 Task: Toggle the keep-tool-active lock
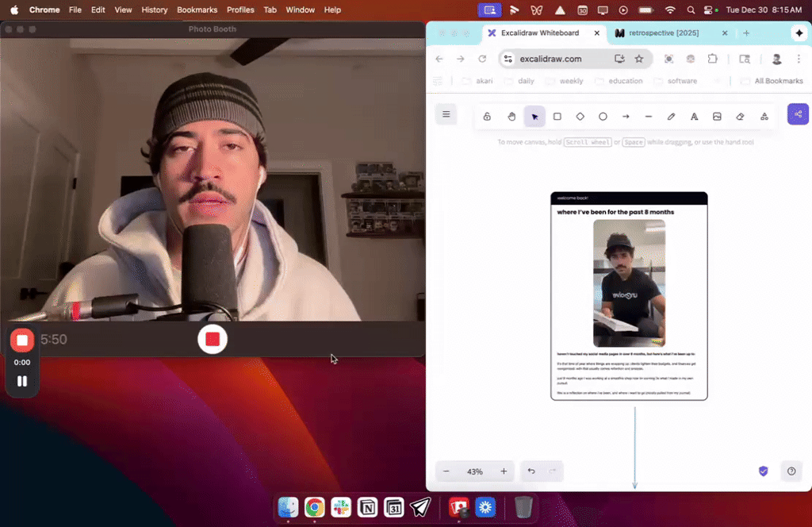click(x=487, y=116)
